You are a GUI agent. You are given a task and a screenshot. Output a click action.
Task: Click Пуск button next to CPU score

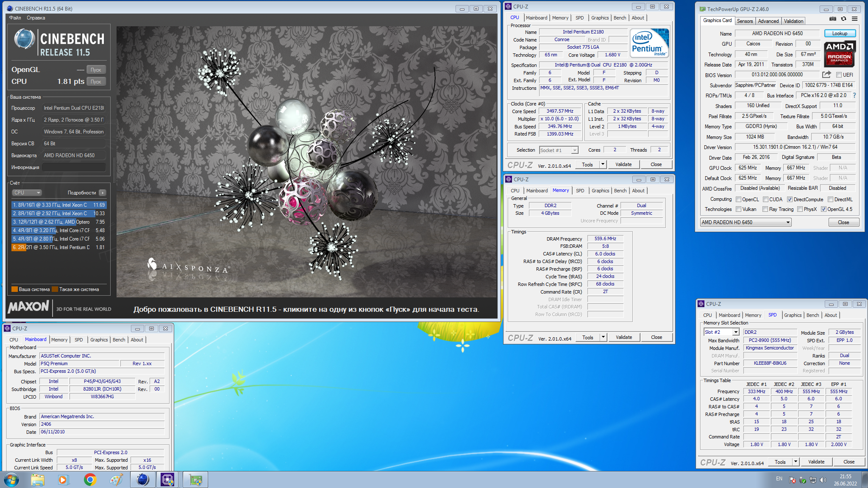tap(96, 82)
